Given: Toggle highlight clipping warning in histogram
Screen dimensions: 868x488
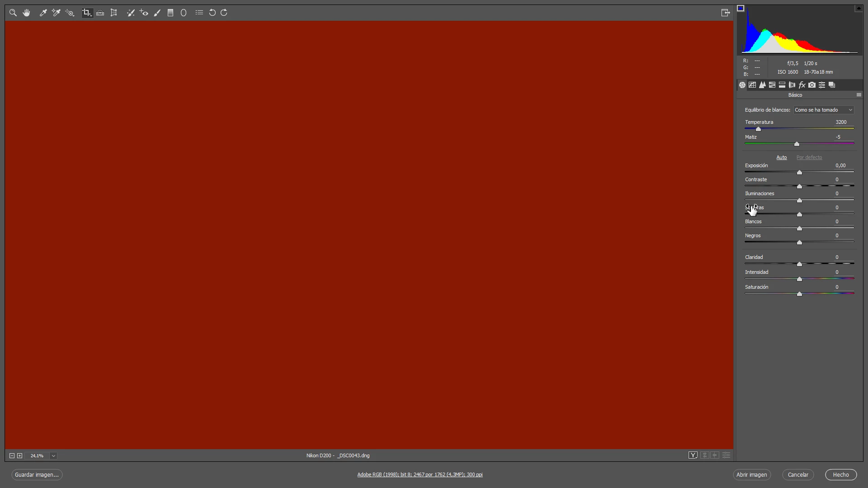Looking at the screenshot, I should (859, 8).
